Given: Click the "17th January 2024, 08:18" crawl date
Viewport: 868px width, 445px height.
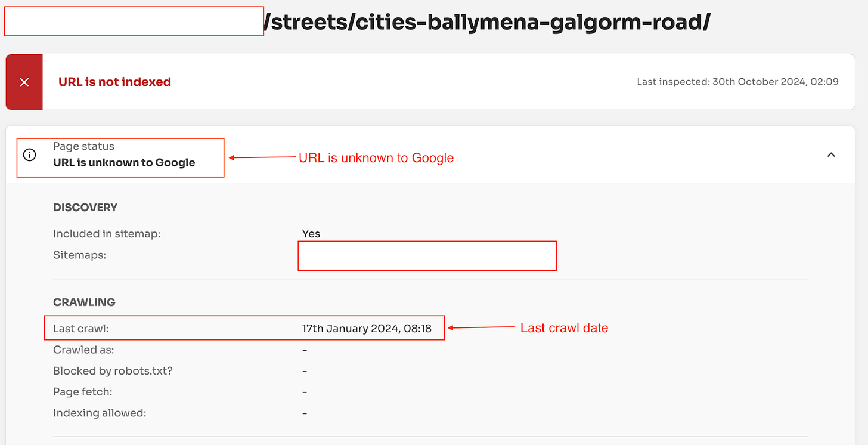Looking at the screenshot, I should 367,329.
